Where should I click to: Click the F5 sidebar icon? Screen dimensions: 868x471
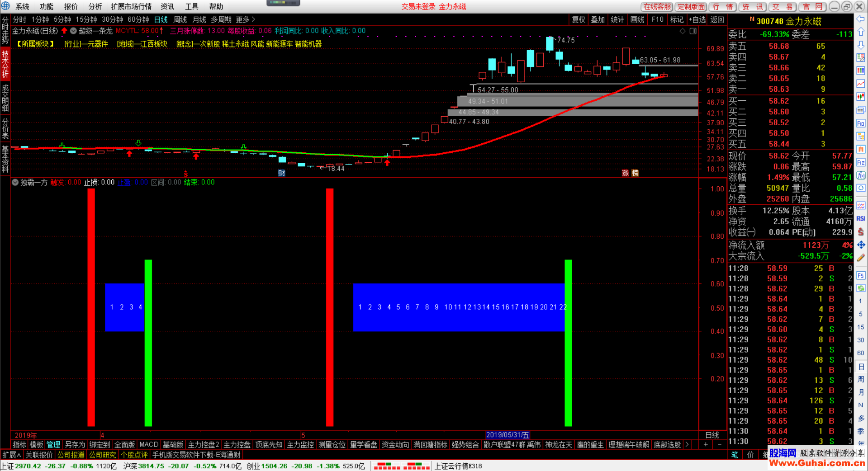click(x=860, y=275)
